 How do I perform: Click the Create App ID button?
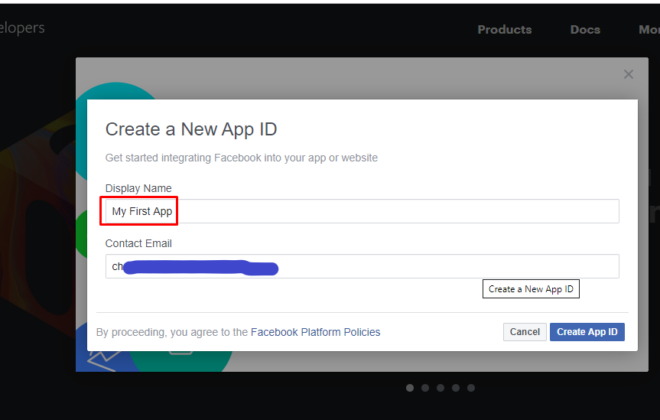pyautogui.click(x=587, y=332)
